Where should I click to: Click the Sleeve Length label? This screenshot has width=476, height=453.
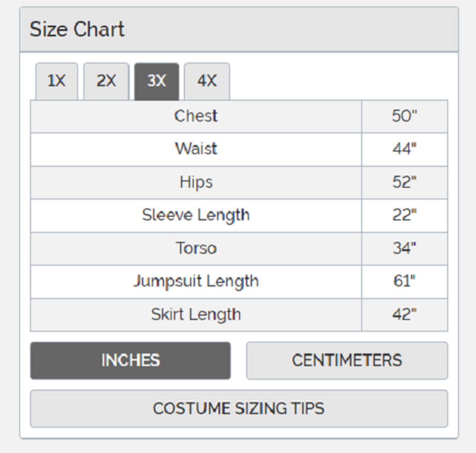[x=196, y=215]
